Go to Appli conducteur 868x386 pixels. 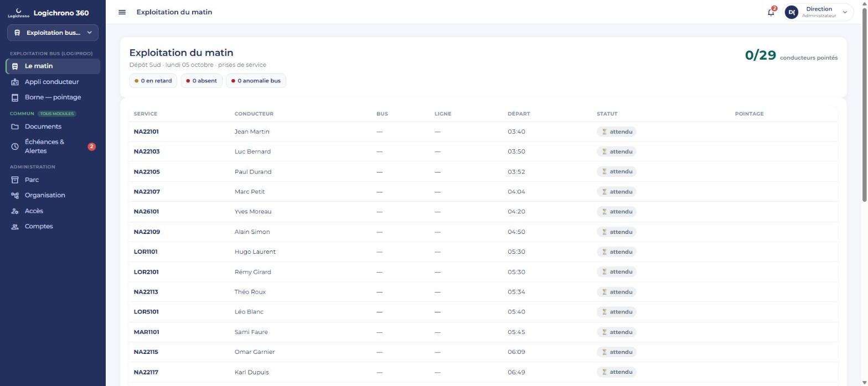click(x=53, y=82)
